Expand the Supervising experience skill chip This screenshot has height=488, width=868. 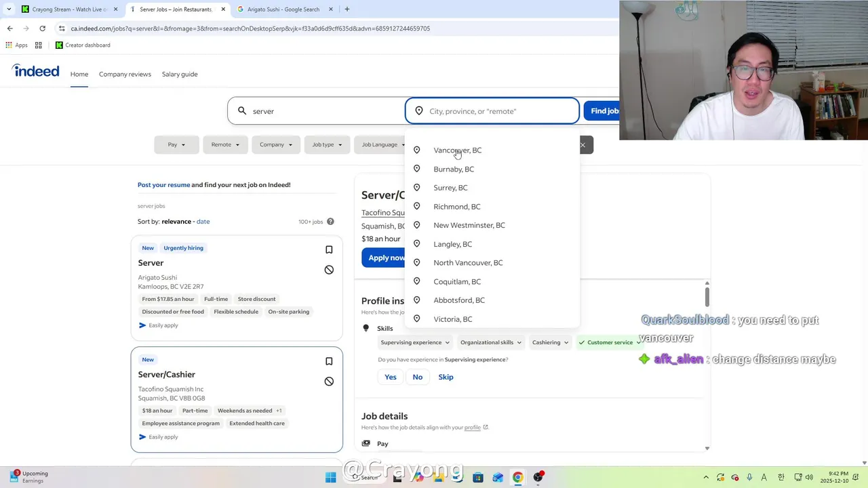tap(415, 342)
